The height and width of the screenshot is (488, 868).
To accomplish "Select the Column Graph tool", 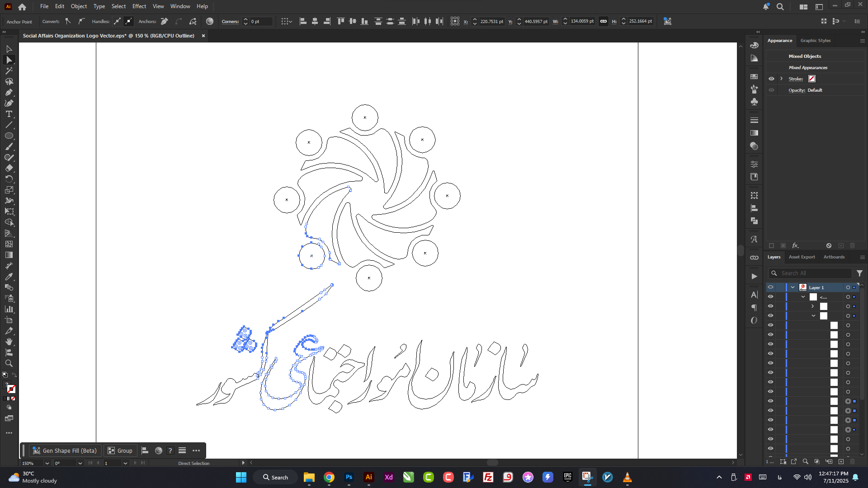I will point(9,309).
